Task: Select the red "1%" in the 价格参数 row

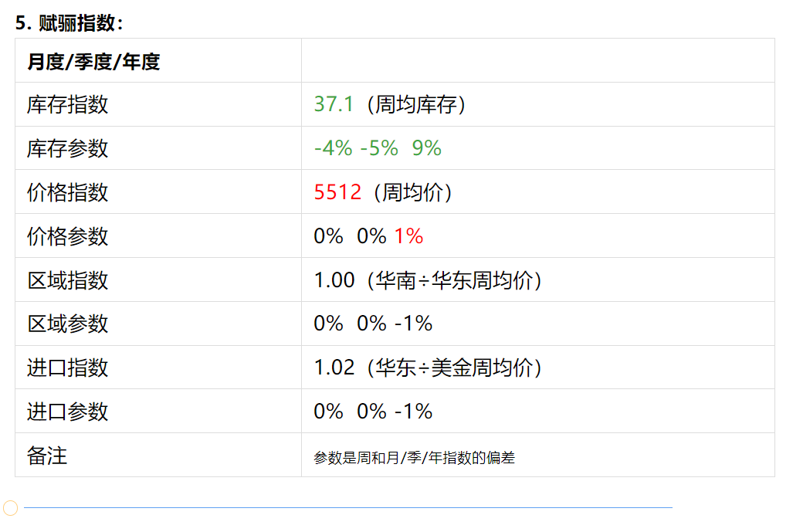Action: pyautogui.click(x=408, y=236)
